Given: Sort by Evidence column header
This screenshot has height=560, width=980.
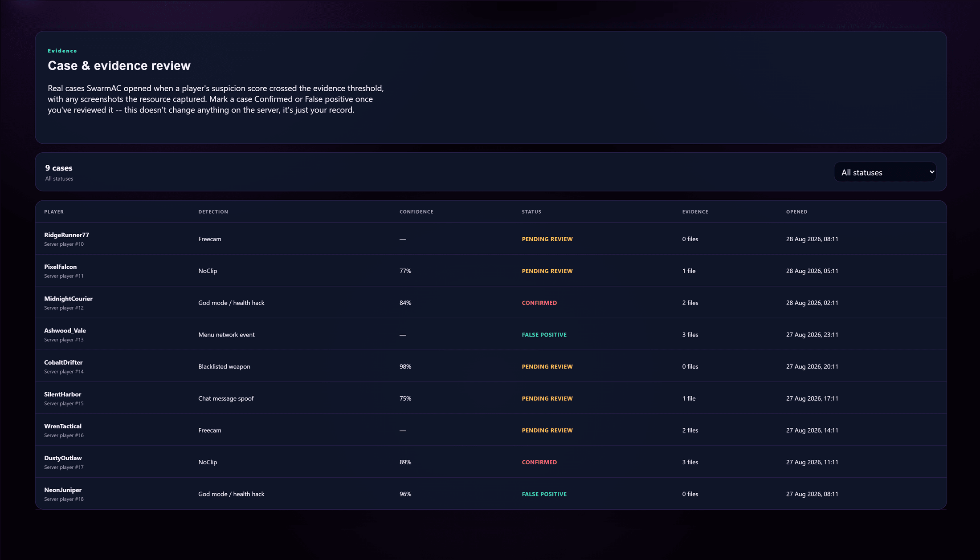Looking at the screenshot, I should point(695,212).
